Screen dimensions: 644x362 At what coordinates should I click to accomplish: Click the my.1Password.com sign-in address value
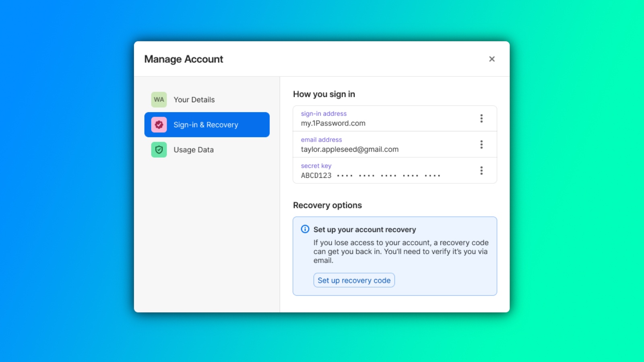click(x=333, y=123)
